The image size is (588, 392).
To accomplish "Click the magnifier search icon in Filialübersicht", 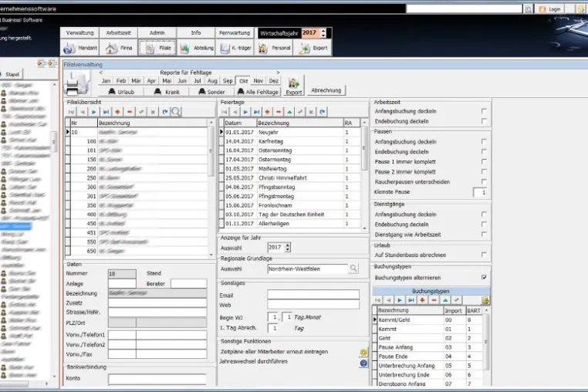I will [x=175, y=112].
